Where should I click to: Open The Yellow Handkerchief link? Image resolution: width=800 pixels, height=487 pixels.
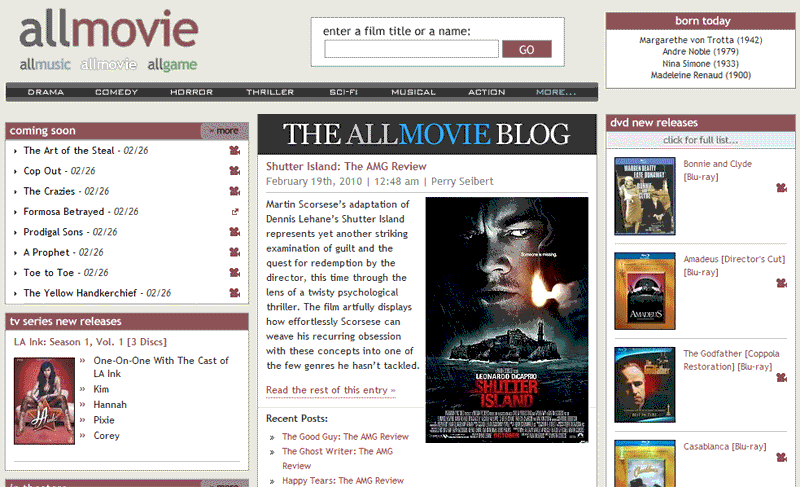pos(80,293)
